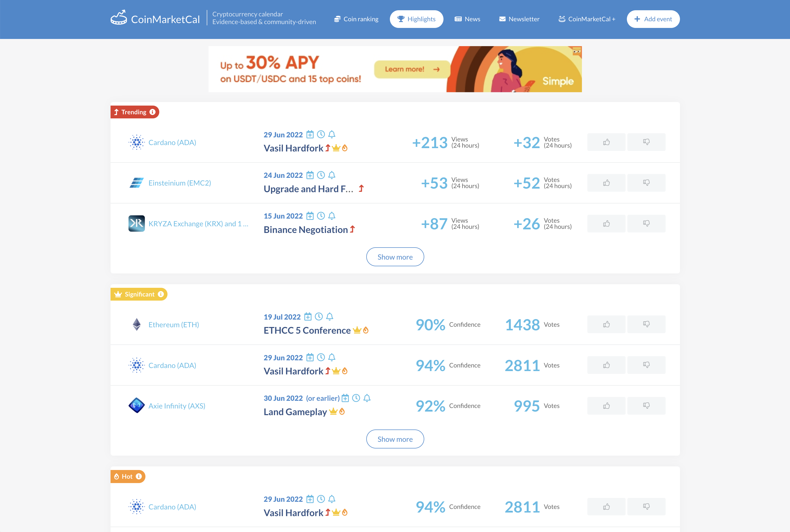Image resolution: width=790 pixels, height=532 pixels.
Task: Set bell alert for Einsteinium event
Action: pos(332,175)
